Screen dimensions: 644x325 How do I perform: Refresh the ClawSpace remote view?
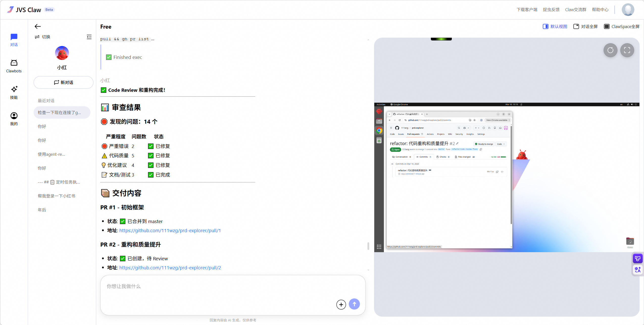[610, 50]
